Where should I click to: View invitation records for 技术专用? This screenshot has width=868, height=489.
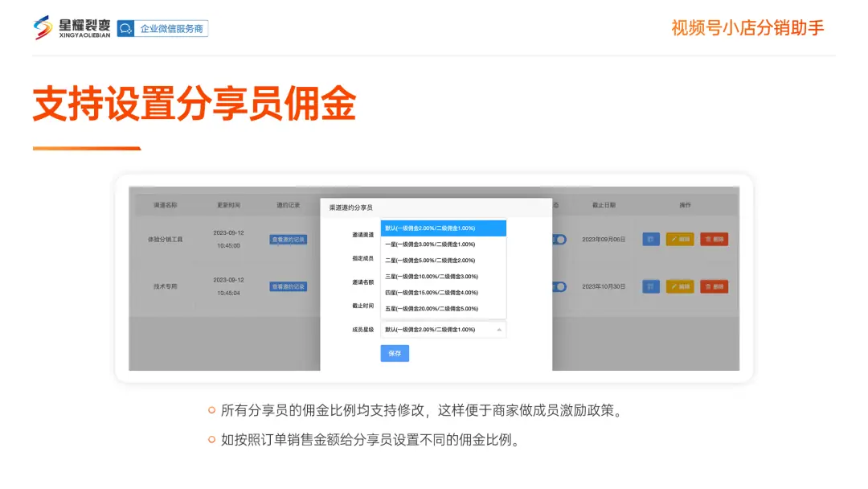coord(288,286)
